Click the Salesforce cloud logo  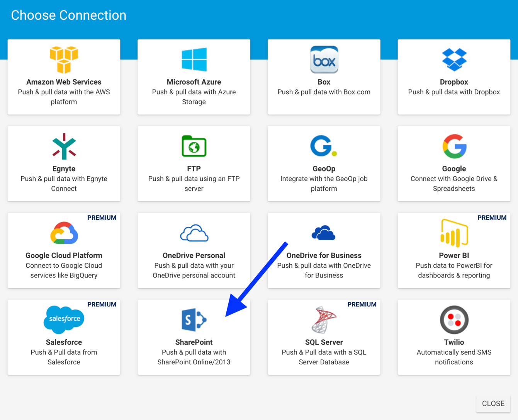pos(64,320)
